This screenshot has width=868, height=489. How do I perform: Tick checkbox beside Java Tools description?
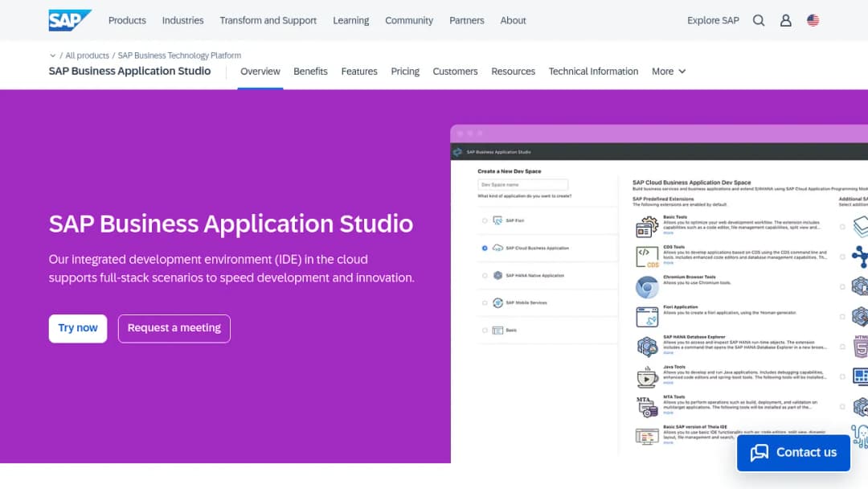point(842,376)
